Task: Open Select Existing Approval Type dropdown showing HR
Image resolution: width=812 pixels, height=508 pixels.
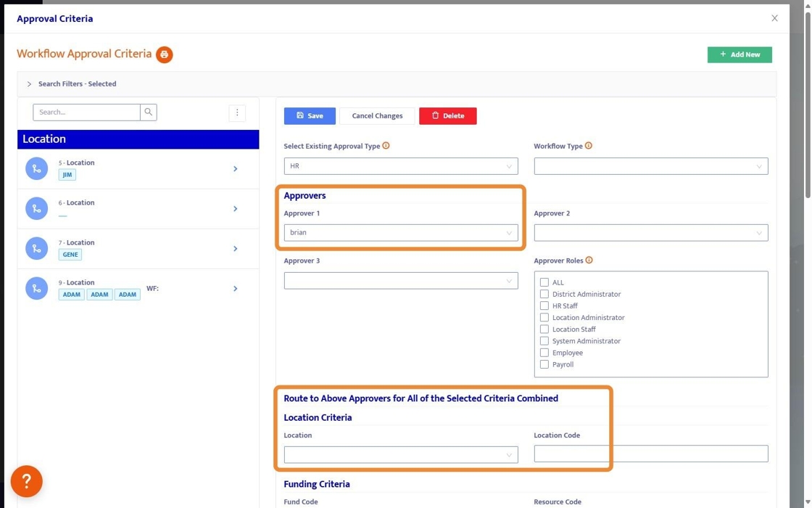Action: click(401, 166)
